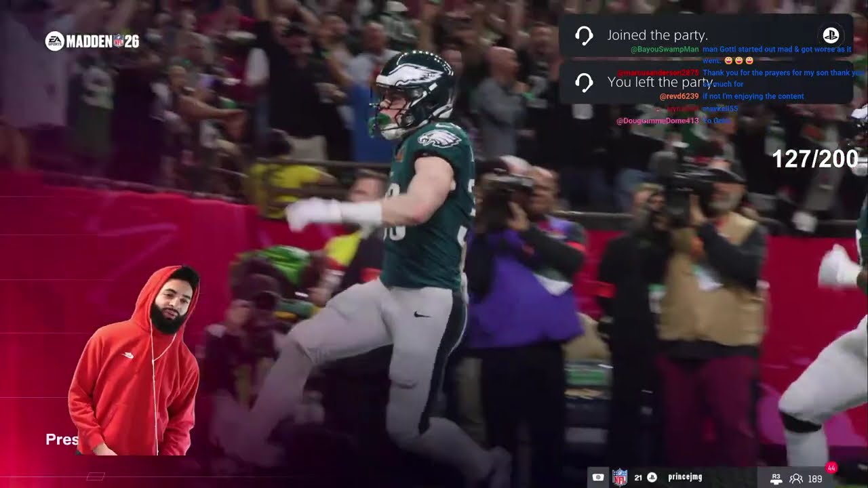
Task: Click the red 44 notification badge
Action: tap(831, 468)
